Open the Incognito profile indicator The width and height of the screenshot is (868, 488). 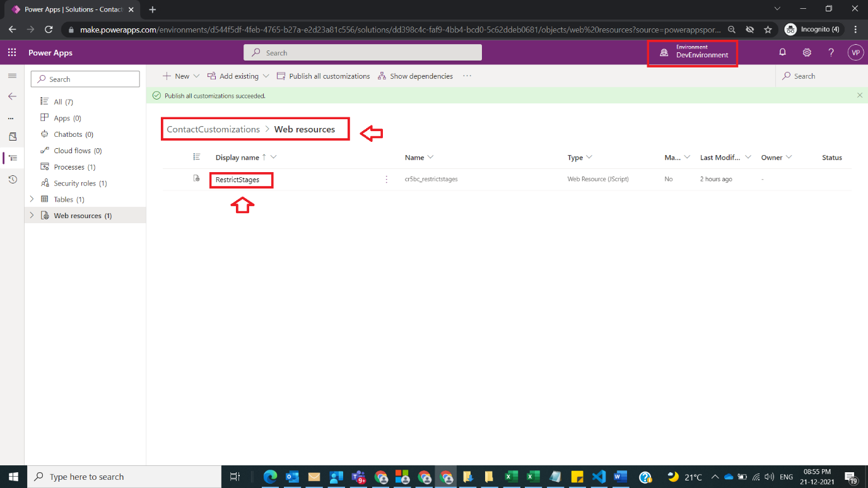click(x=812, y=30)
